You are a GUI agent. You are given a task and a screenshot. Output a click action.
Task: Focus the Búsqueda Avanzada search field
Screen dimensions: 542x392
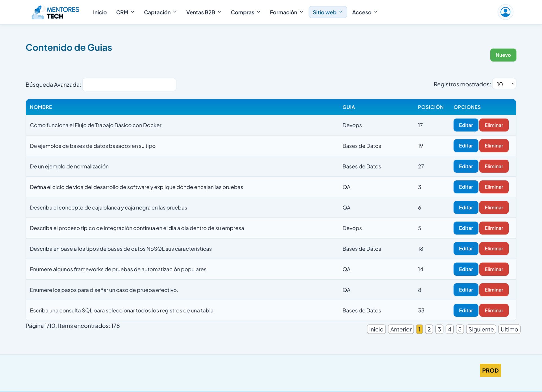click(129, 85)
